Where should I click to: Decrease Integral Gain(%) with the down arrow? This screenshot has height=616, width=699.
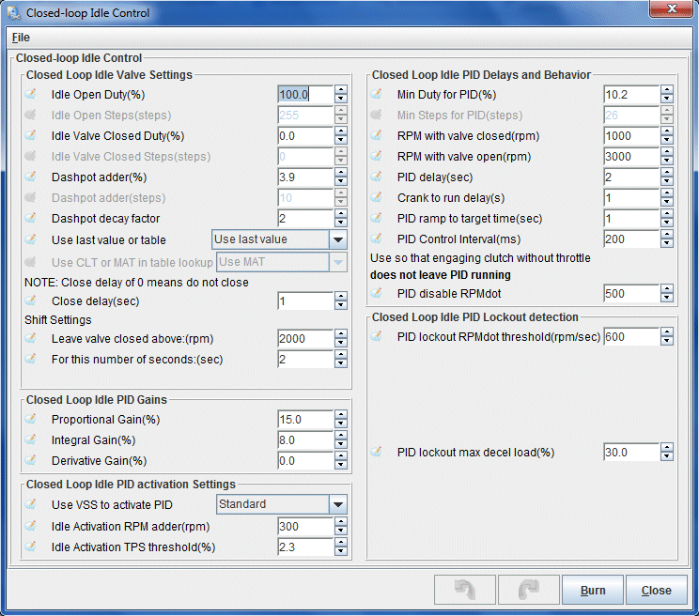pos(341,445)
